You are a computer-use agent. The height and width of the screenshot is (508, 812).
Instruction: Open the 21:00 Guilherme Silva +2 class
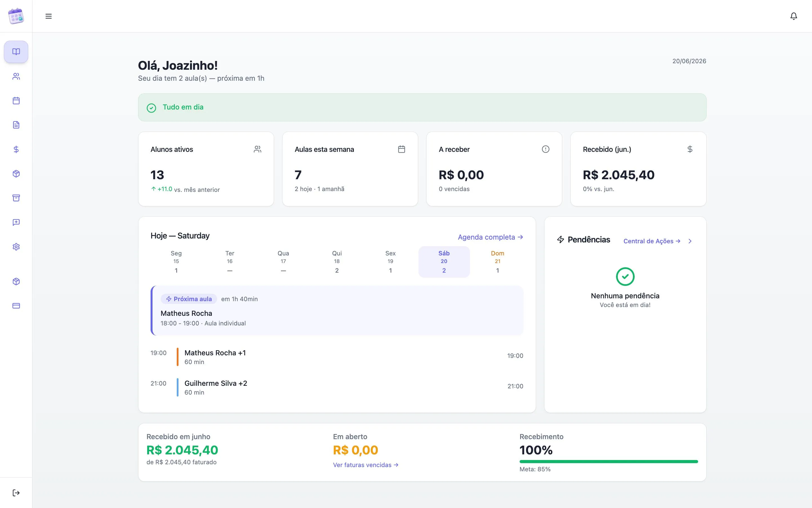(x=337, y=387)
